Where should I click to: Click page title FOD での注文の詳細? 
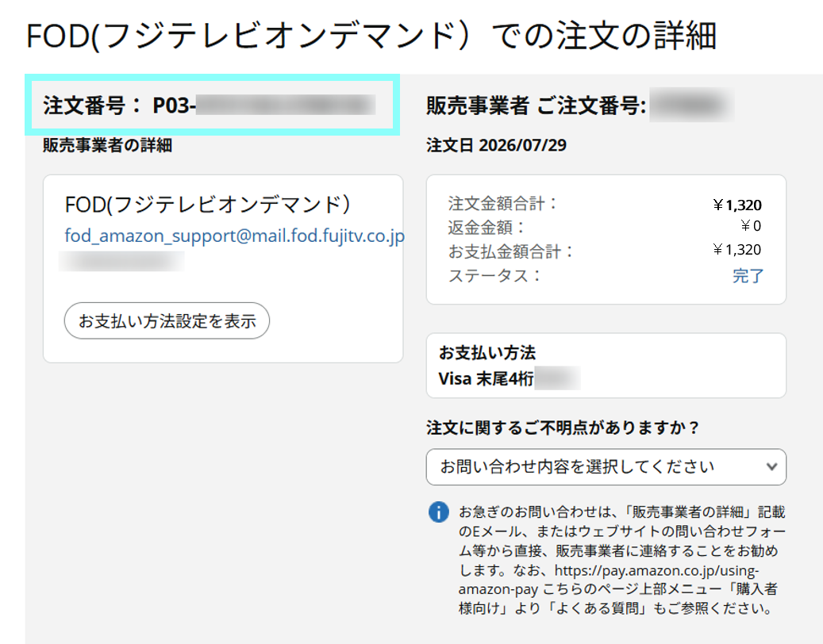click(371, 36)
